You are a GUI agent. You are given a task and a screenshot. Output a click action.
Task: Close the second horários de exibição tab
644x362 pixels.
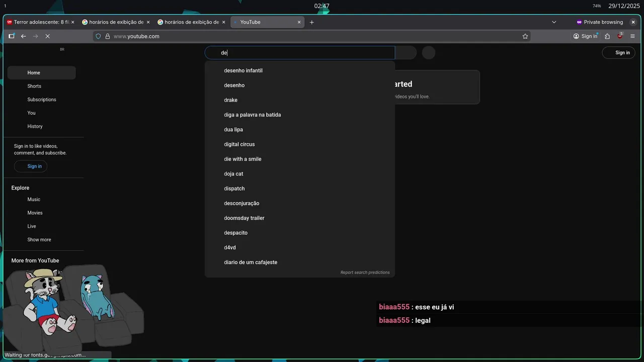[223, 22]
